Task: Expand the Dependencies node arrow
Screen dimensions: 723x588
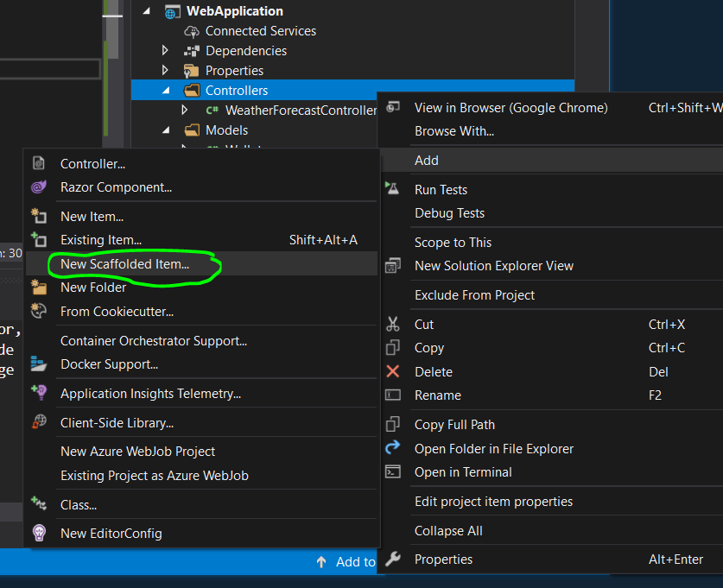Action: coord(166,51)
